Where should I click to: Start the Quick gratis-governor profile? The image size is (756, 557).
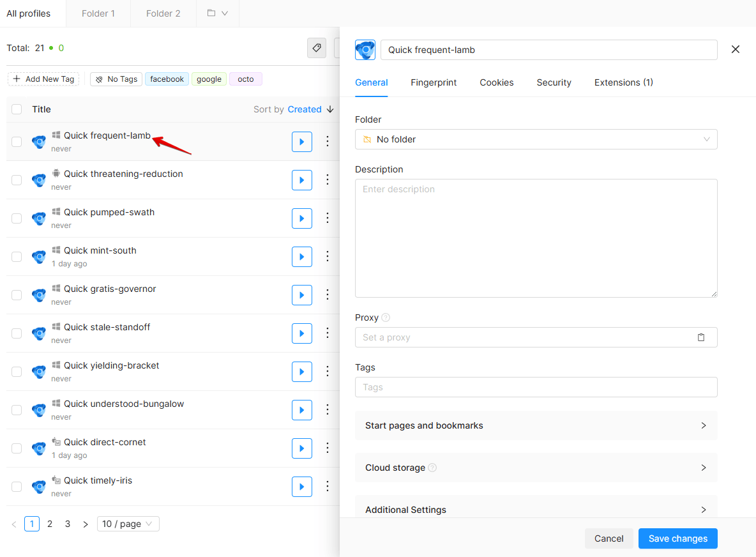click(x=302, y=295)
